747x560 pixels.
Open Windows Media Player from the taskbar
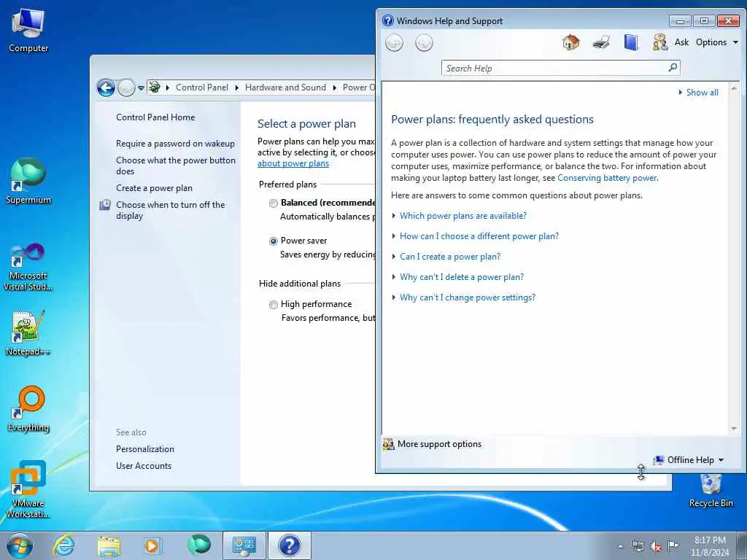click(x=153, y=545)
